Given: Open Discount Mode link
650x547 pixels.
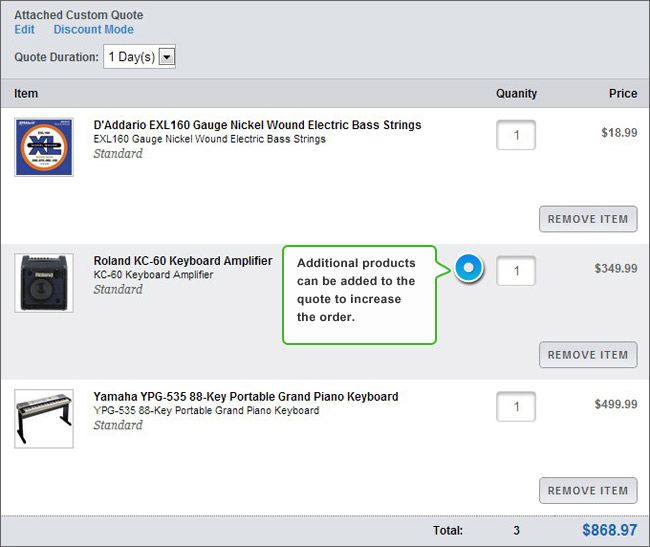Looking at the screenshot, I should pos(94,29).
